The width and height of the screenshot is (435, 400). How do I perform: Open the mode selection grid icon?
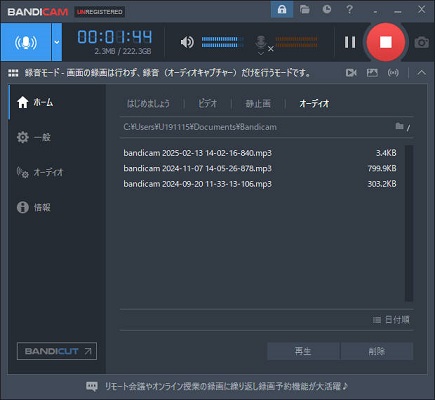13,73
